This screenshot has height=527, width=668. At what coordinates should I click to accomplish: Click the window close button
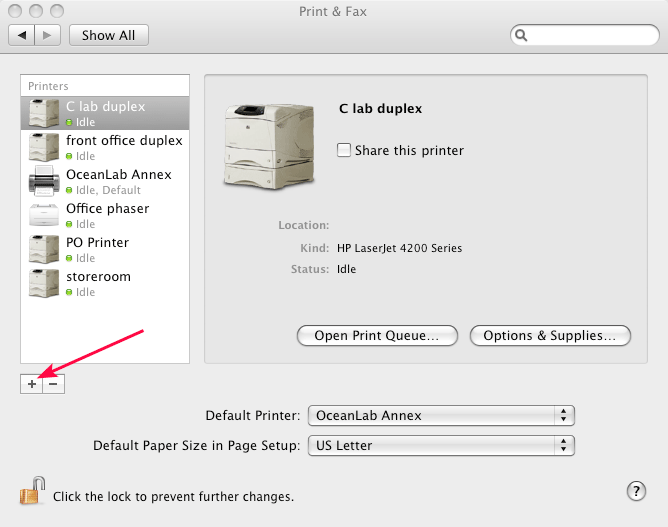(15, 11)
